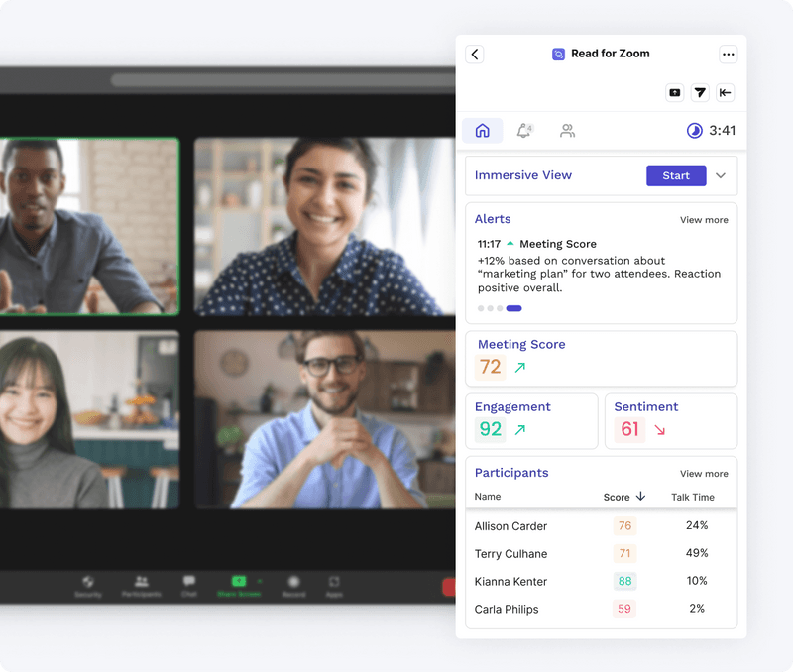Show Participants from Zoom toolbar
Screen dimensions: 793x672
(x=142, y=585)
